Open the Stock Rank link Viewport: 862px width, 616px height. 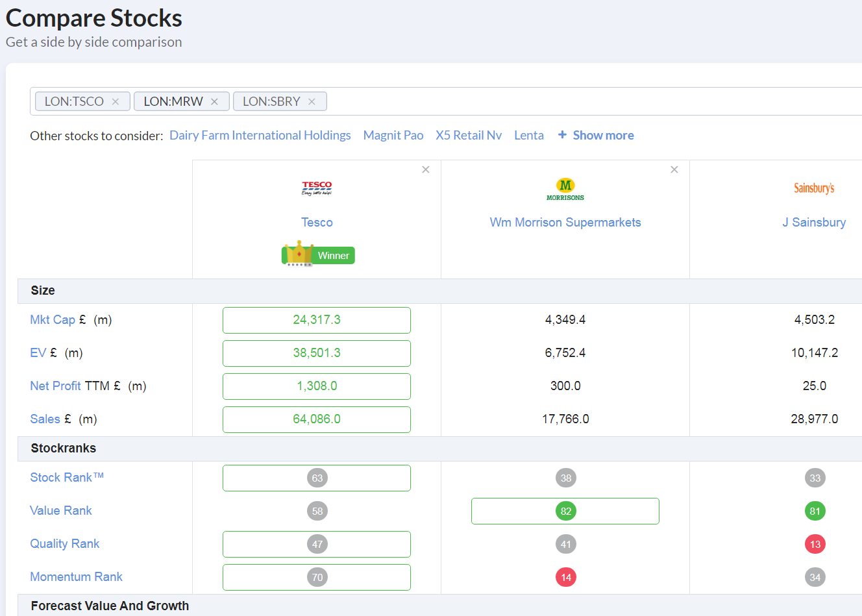67,478
